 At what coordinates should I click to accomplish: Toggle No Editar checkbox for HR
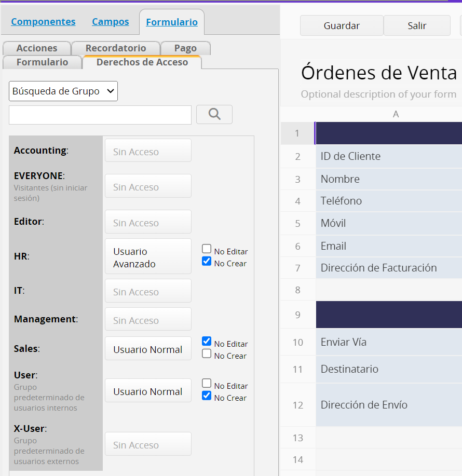pos(207,249)
